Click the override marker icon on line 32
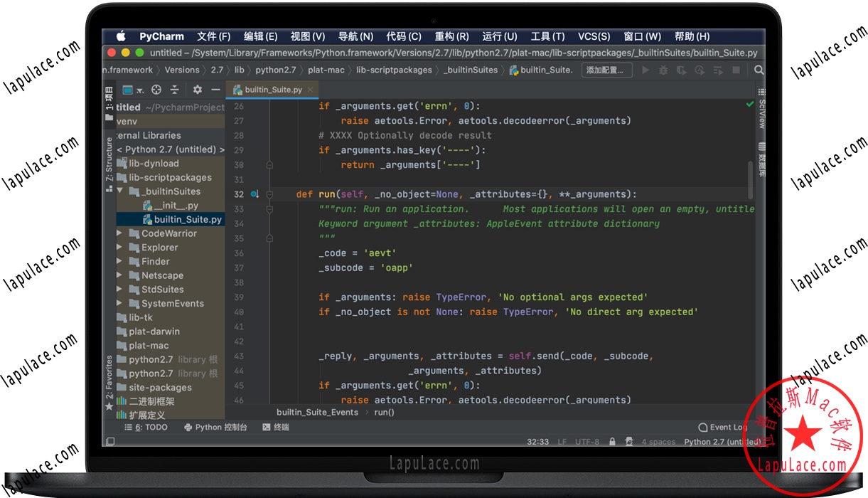 click(x=254, y=194)
